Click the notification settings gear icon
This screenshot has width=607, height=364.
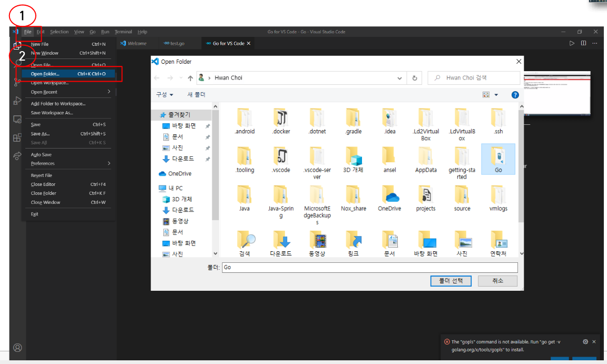click(585, 341)
